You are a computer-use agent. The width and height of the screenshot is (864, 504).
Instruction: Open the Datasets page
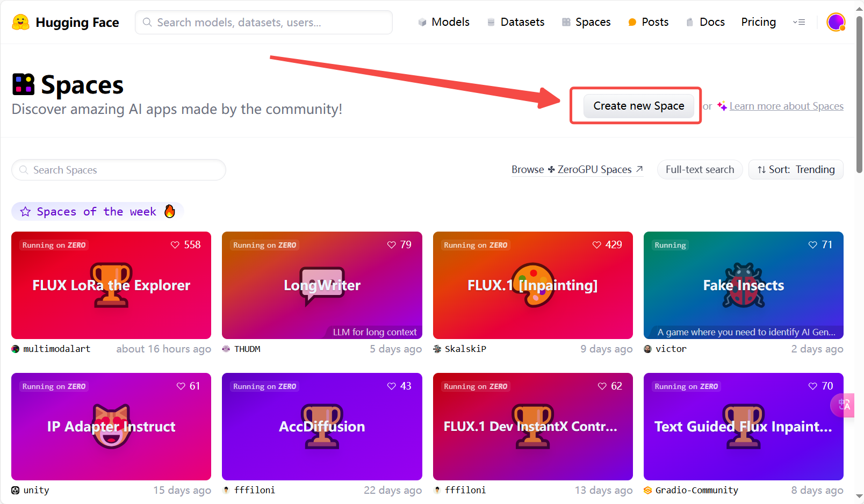tap(515, 22)
